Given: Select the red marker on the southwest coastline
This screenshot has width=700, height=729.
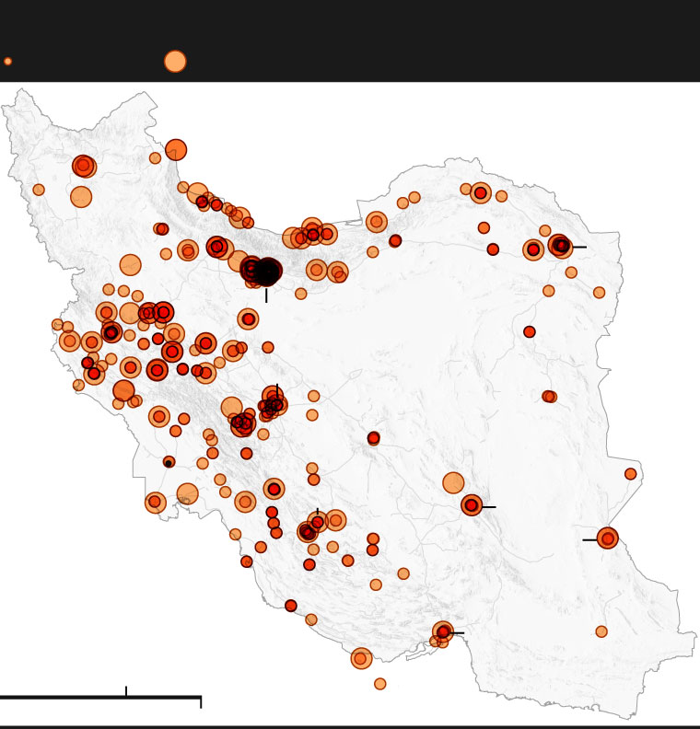Looking at the screenshot, I should [291, 606].
